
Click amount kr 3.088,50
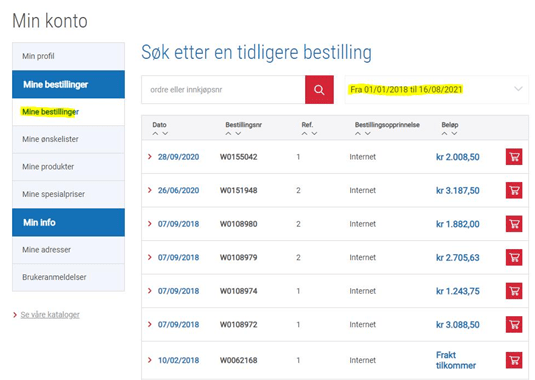point(458,324)
